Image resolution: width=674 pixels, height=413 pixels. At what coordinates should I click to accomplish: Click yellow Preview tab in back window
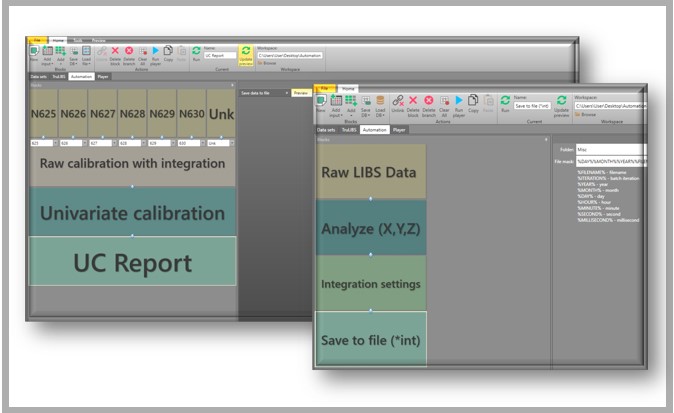(x=301, y=93)
